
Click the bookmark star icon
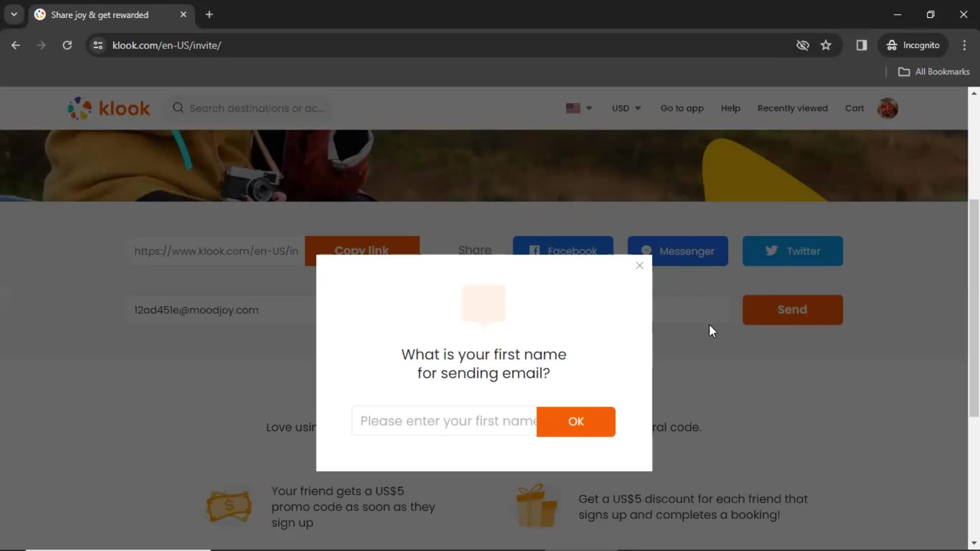(x=827, y=45)
